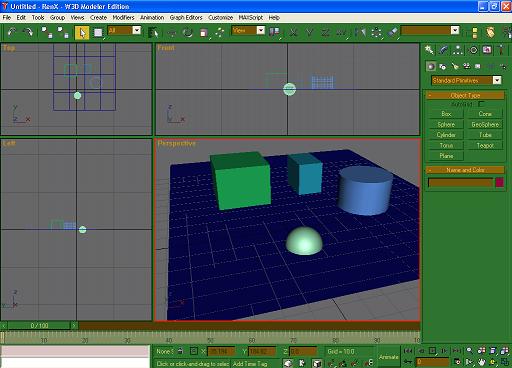The image size is (512, 368).
Task: Click the Undo arrow in the toolbar
Action: 12,32
